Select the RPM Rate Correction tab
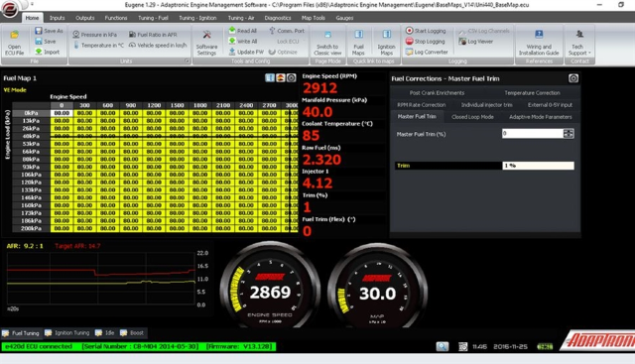Image resolution: width=635 pixels, height=364 pixels. [422, 104]
